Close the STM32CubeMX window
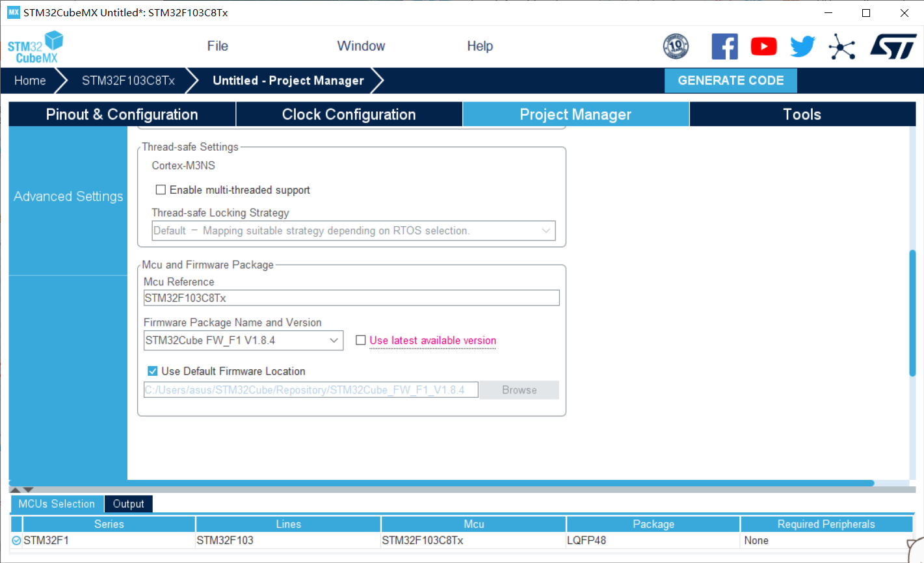The image size is (924, 563). point(904,13)
